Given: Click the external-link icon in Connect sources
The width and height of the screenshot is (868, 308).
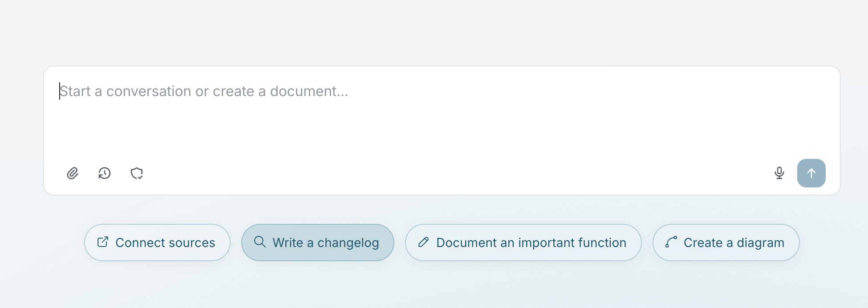Looking at the screenshot, I should tap(103, 242).
